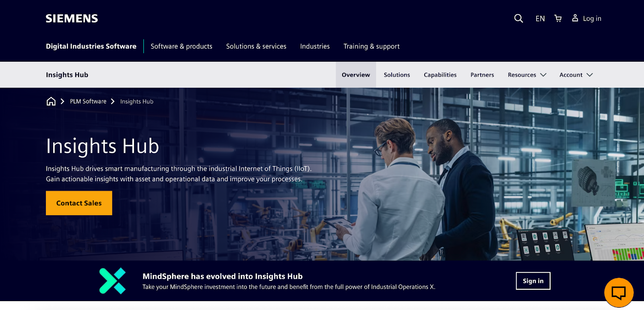The width and height of the screenshot is (644, 310).
Task: Open the shopping cart icon
Action: [558, 19]
